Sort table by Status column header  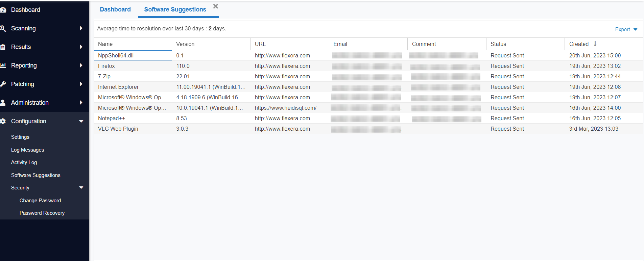(x=498, y=44)
